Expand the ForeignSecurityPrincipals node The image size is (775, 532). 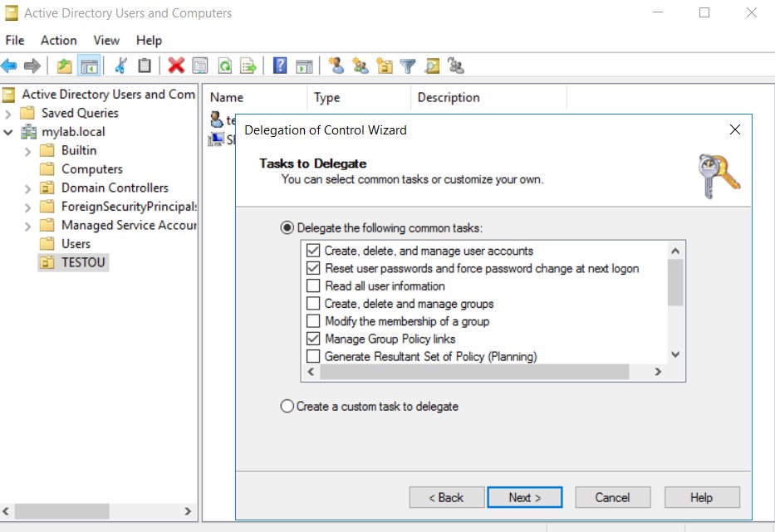(x=27, y=207)
